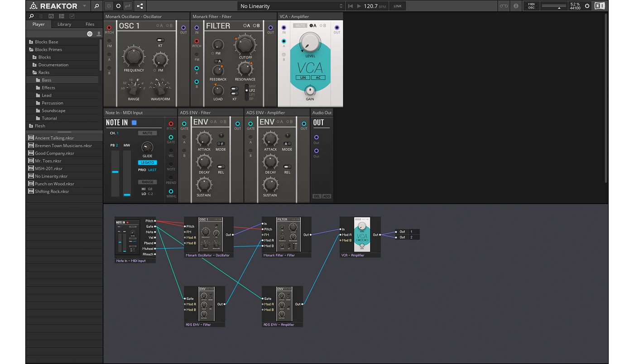Click the Filter ENV OUT port
Screen dimensions: 634x364
pyautogui.click(x=237, y=124)
